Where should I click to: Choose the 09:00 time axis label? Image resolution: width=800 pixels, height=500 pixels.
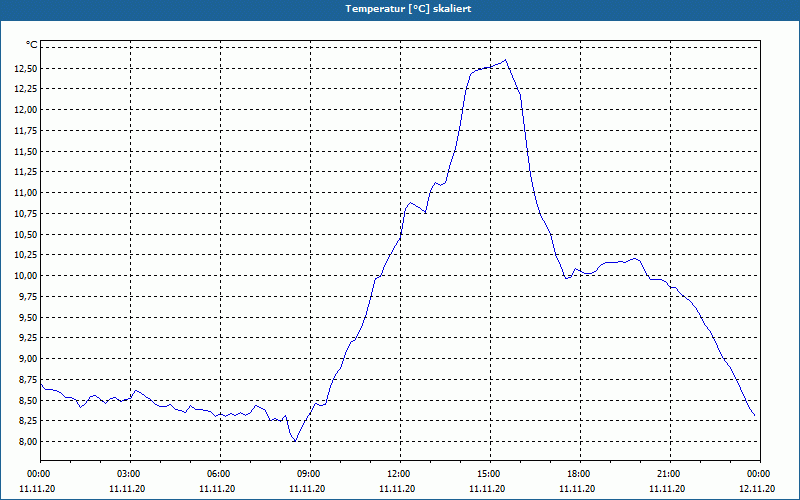click(308, 474)
